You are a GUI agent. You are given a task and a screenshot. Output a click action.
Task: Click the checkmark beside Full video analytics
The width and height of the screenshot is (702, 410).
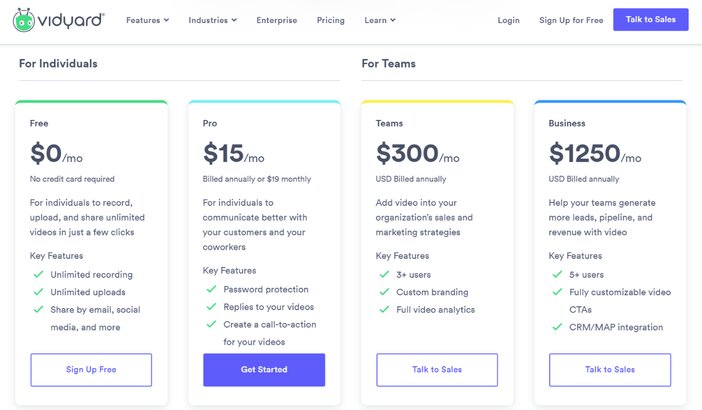(x=384, y=309)
